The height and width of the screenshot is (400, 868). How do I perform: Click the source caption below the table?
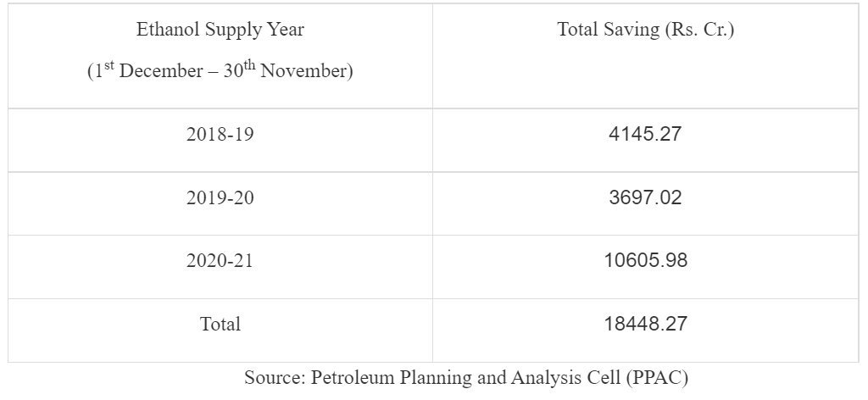coord(466,378)
